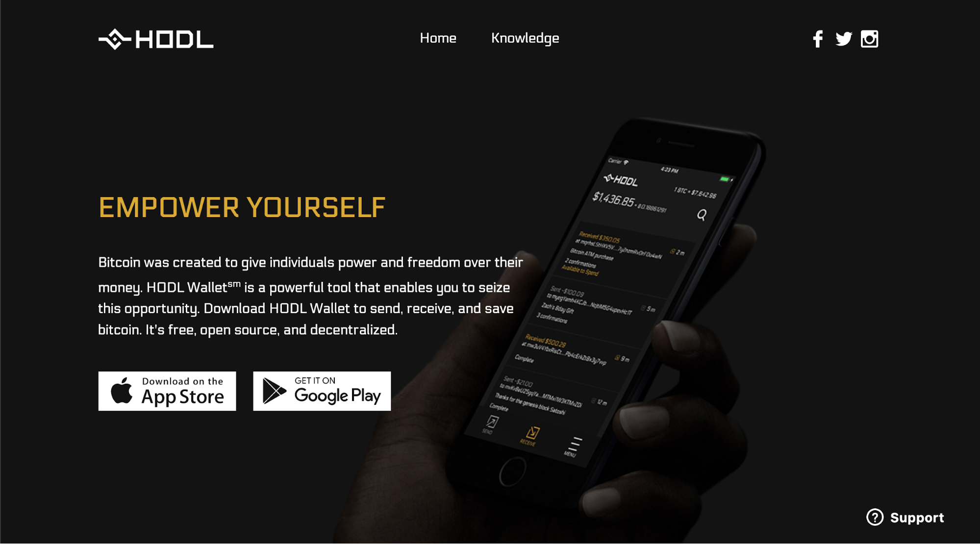Open the Instagram social icon
This screenshot has height=544, width=980.
(869, 38)
